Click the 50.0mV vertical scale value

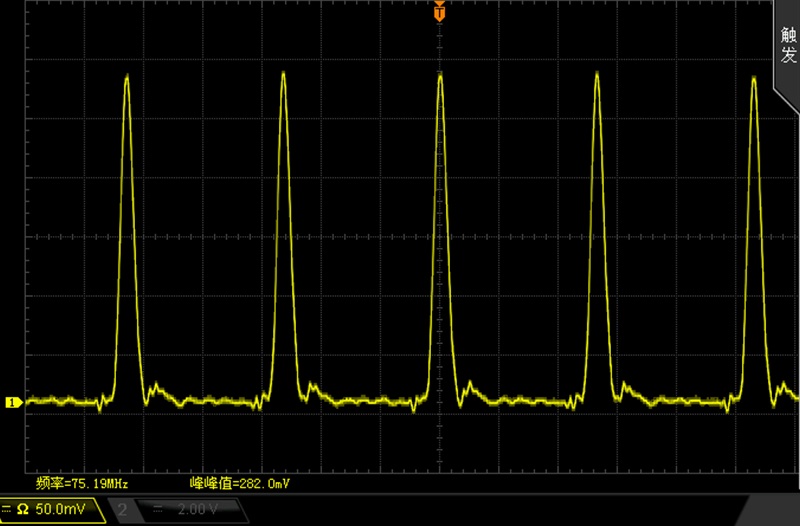point(60,509)
